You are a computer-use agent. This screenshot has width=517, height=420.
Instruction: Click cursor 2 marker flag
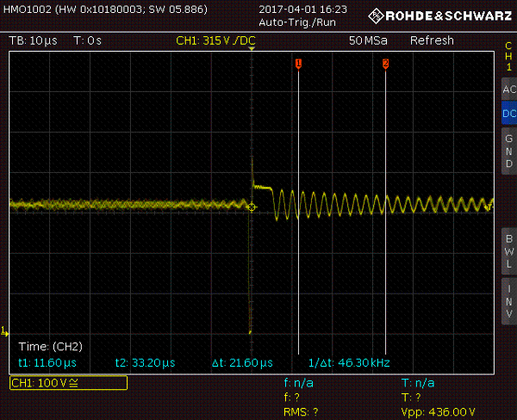tap(385, 64)
